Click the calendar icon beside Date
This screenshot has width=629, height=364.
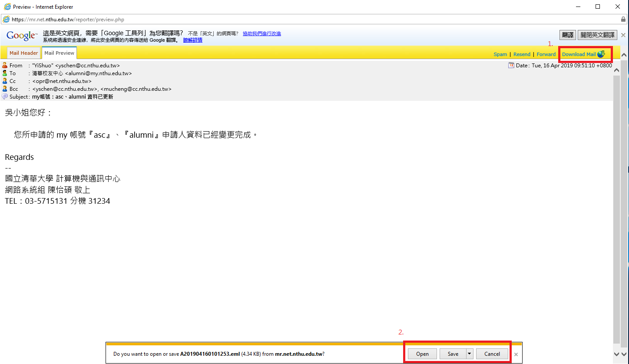click(511, 66)
